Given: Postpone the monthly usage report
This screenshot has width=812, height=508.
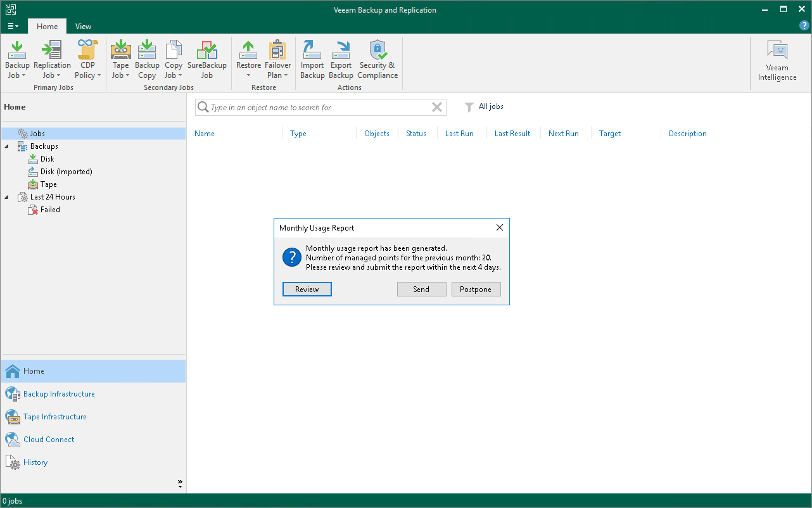Looking at the screenshot, I should pyautogui.click(x=476, y=289).
